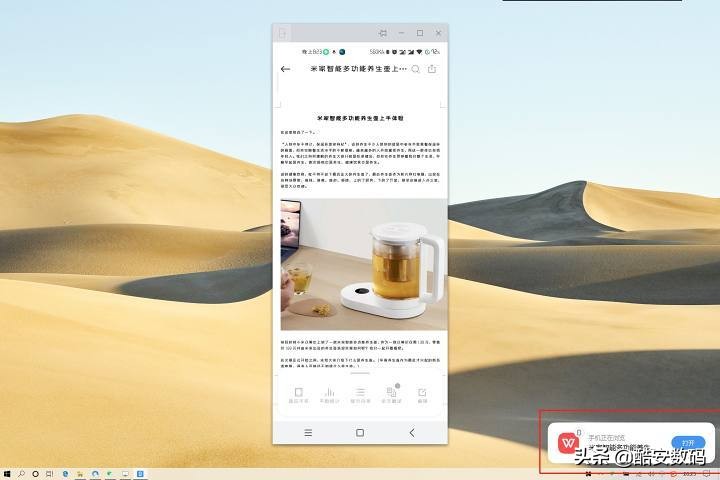Open Task View on the taskbar

[50, 474]
